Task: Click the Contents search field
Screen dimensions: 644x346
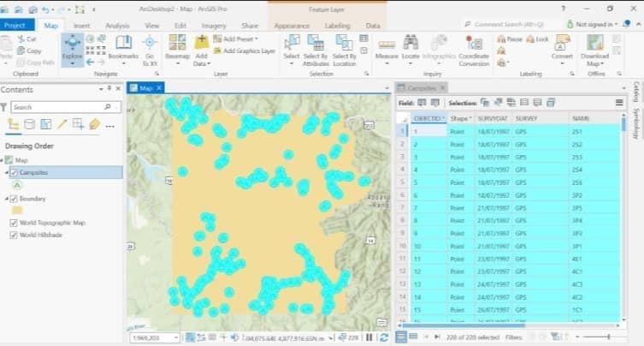Action: (x=57, y=107)
